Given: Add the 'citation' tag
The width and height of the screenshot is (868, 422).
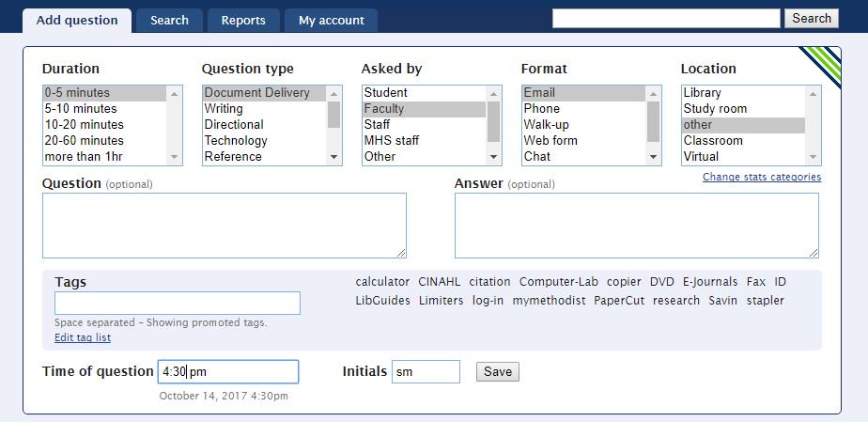Looking at the screenshot, I should point(490,282).
